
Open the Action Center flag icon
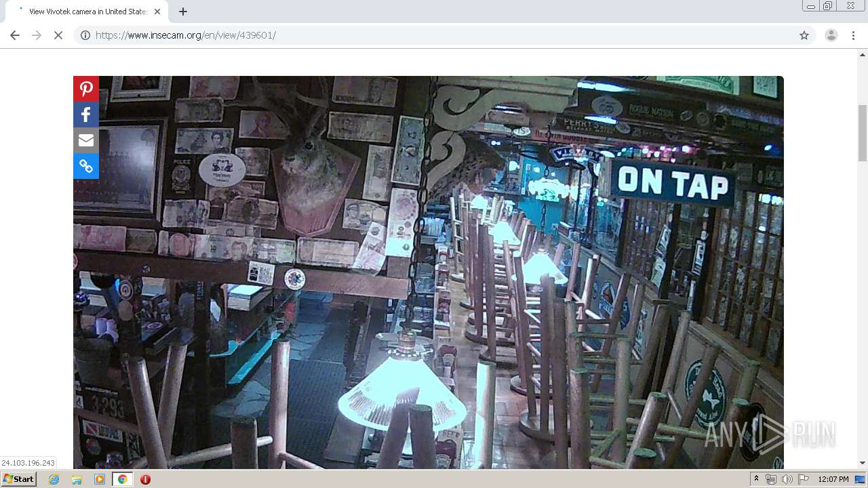click(x=804, y=479)
